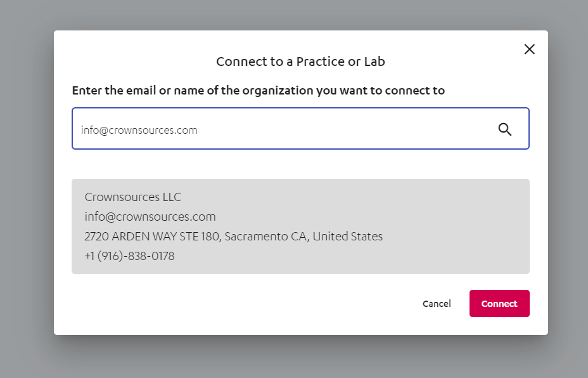This screenshot has width=588, height=378.
Task: Click the magnifying glass search icon
Action: click(505, 129)
